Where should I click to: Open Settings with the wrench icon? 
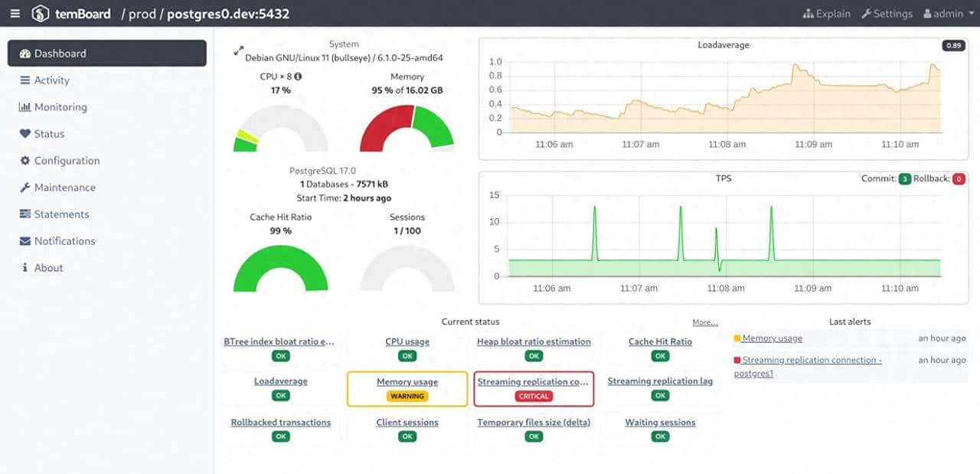[887, 13]
